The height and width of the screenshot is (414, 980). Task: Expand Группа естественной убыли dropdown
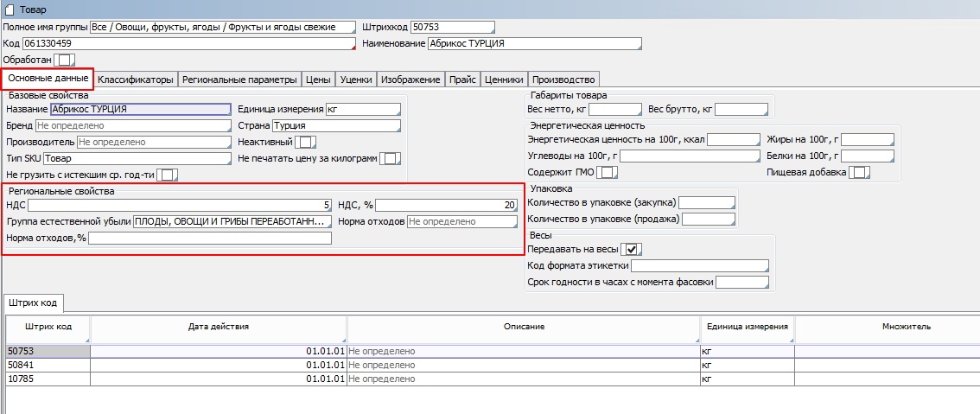[232, 221]
